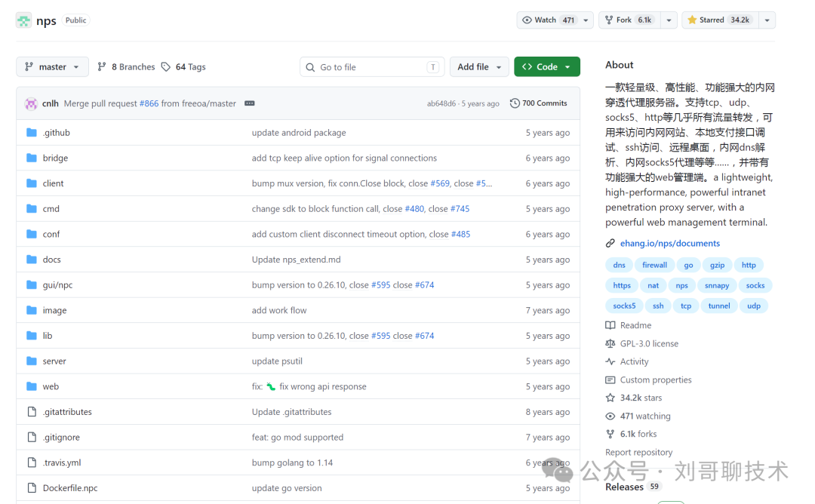
Task: Click the .gitignore file icon
Action: [32, 438]
